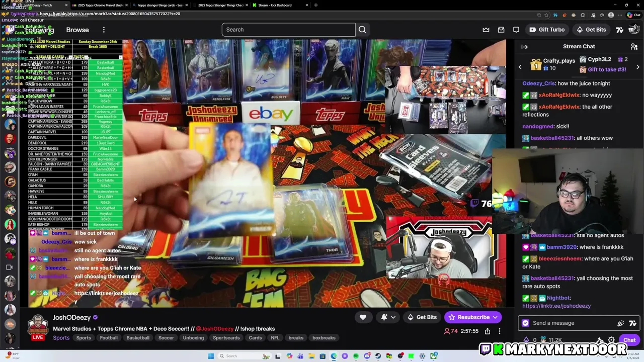The image size is (644, 362).
Task: Open channel points sword icon
Action: point(599,340)
